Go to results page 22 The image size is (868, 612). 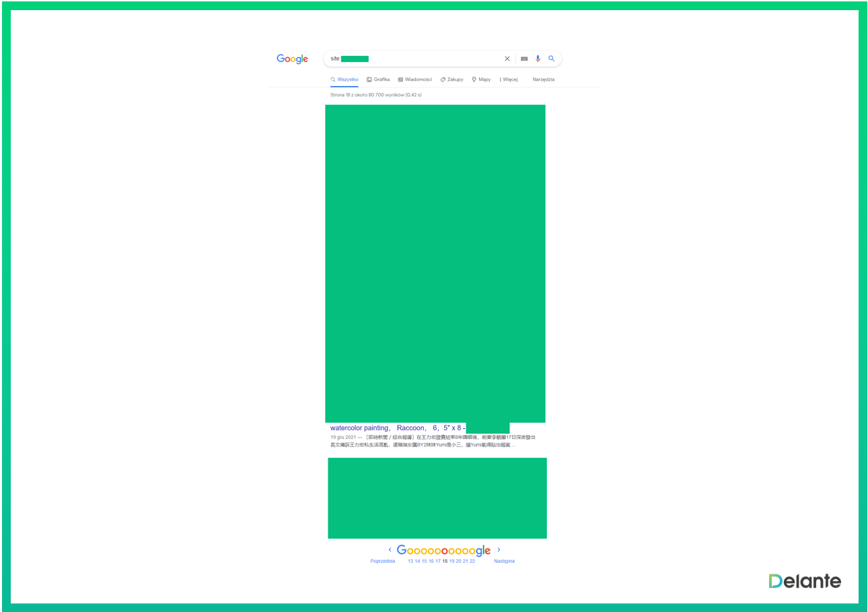[472, 561]
